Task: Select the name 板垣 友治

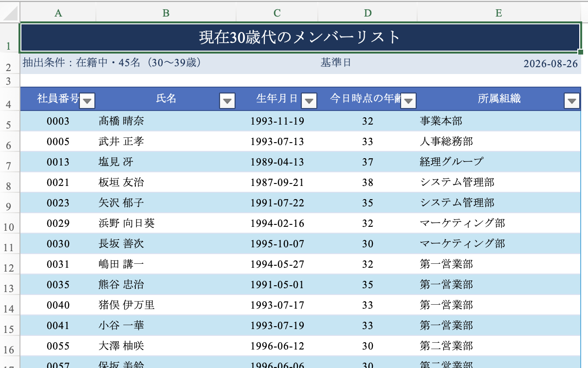Action: [121, 182]
